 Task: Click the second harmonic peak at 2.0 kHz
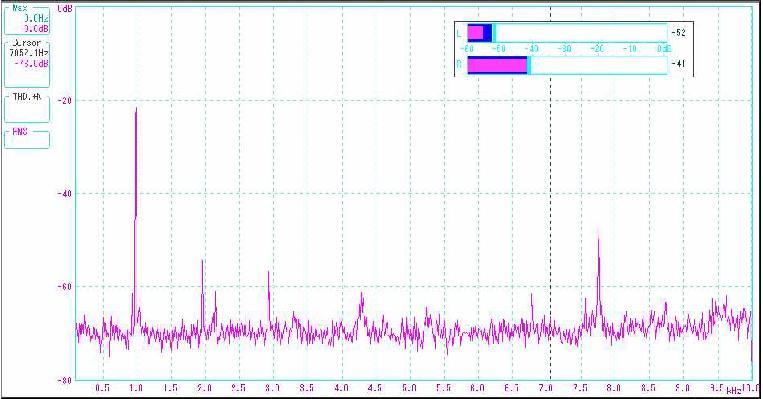pyautogui.click(x=202, y=262)
